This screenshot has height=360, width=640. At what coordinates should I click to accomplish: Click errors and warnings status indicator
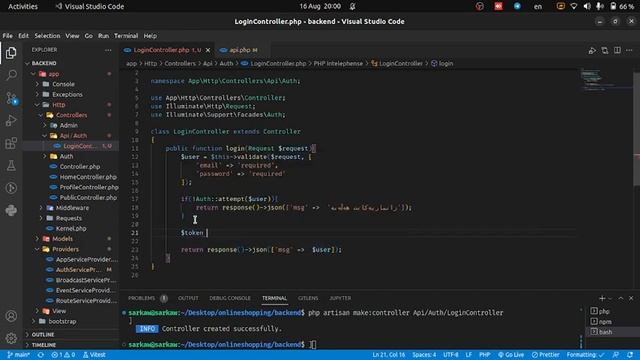click(x=63, y=355)
